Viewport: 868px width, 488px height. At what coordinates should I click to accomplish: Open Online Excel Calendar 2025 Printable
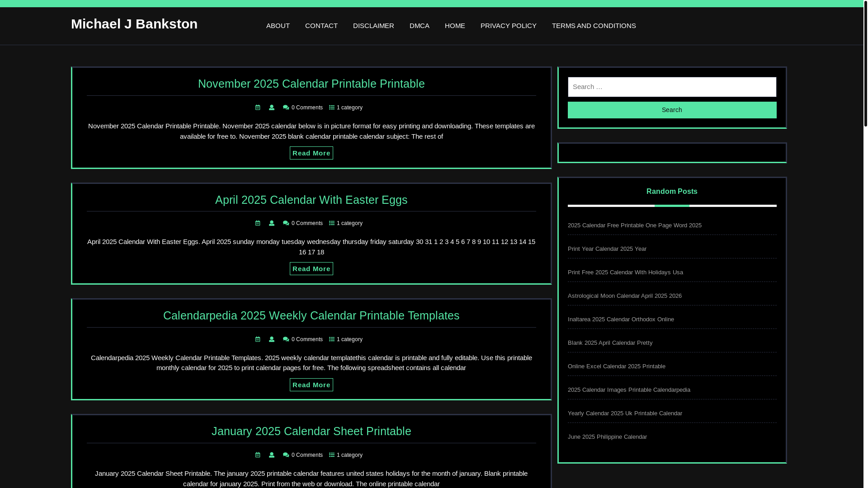tap(617, 366)
